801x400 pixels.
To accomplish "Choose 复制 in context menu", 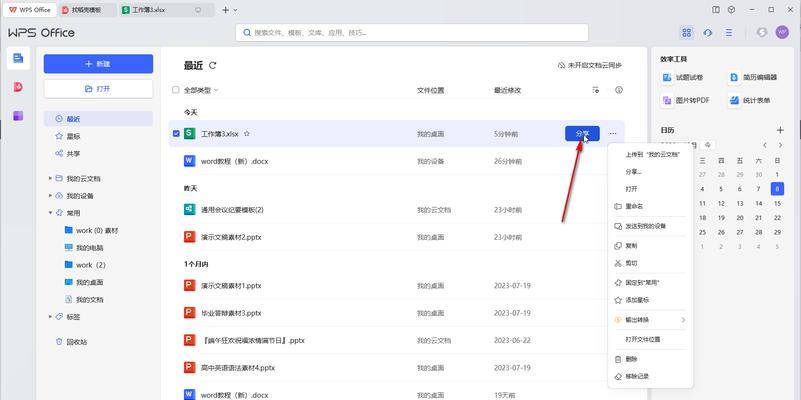I will coord(650,246).
